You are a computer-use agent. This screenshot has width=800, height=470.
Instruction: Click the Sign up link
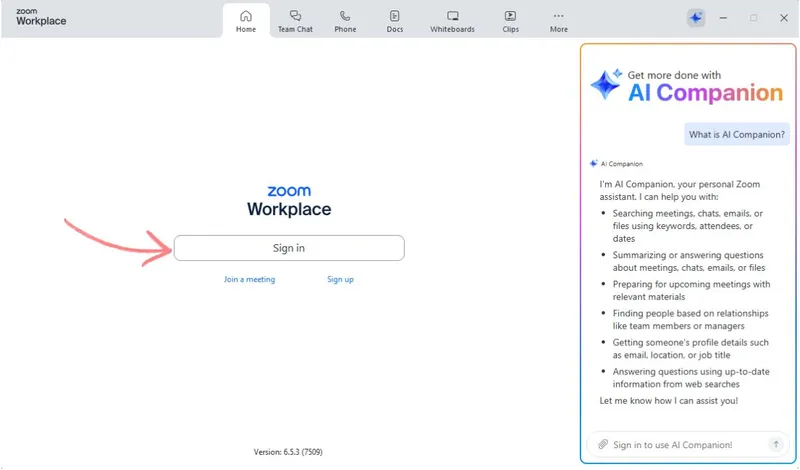[340, 279]
